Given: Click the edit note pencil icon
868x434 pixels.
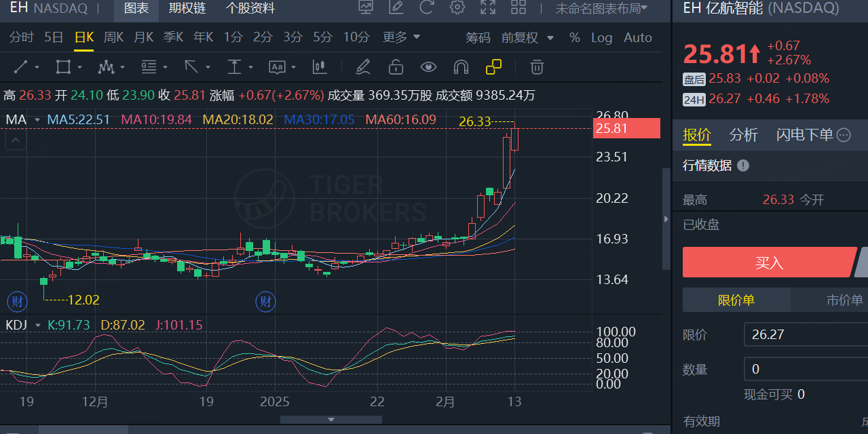Looking at the screenshot, I should (396, 8).
